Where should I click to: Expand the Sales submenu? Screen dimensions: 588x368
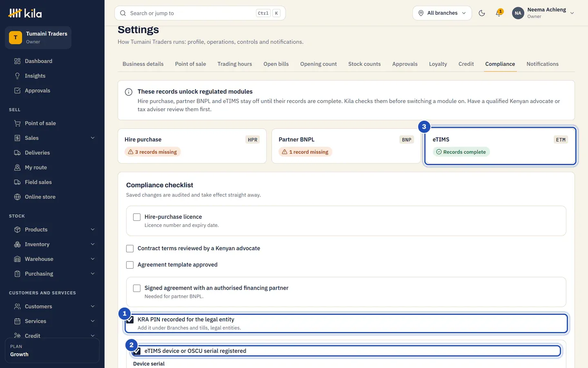93,138
